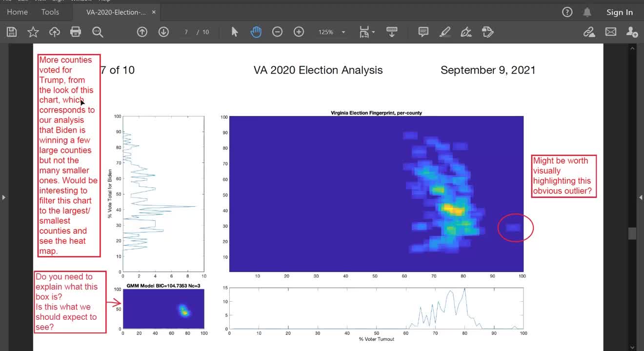This screenshot has height=351, width=644.
Task: Click the 'VA 2020 Election Analysis' heading
Action: pyautogui.click(x=318, y=70)
